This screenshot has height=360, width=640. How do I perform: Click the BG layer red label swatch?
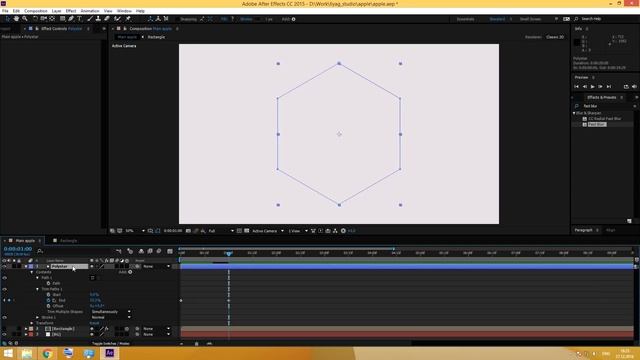tap(31, 334)
